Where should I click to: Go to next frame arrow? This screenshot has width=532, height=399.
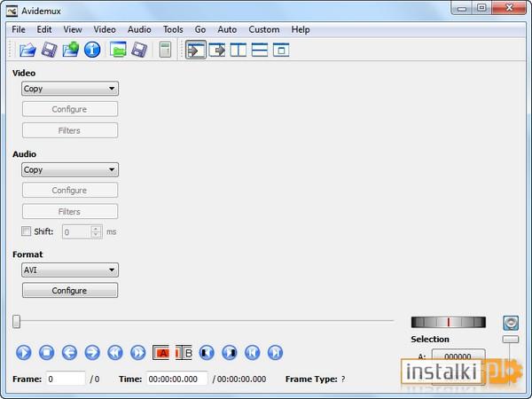pyautogui.click(x=92, y=353)
